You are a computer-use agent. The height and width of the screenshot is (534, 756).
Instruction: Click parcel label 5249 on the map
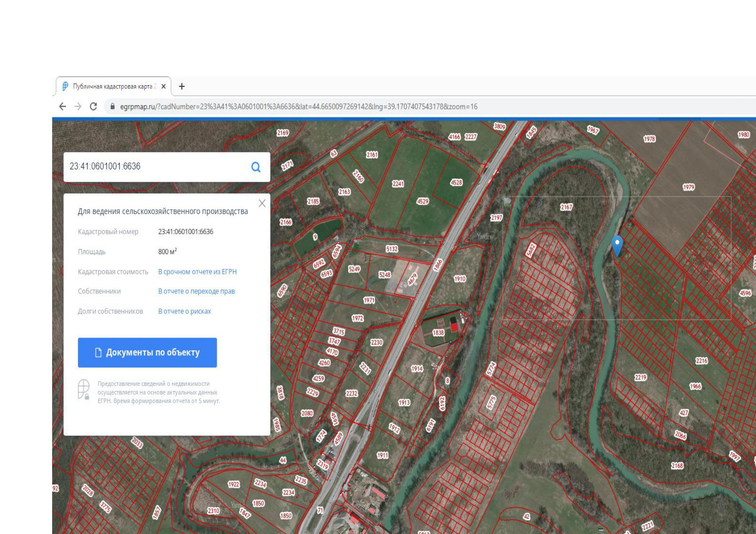pyautogui.click(x=354, y=269)
